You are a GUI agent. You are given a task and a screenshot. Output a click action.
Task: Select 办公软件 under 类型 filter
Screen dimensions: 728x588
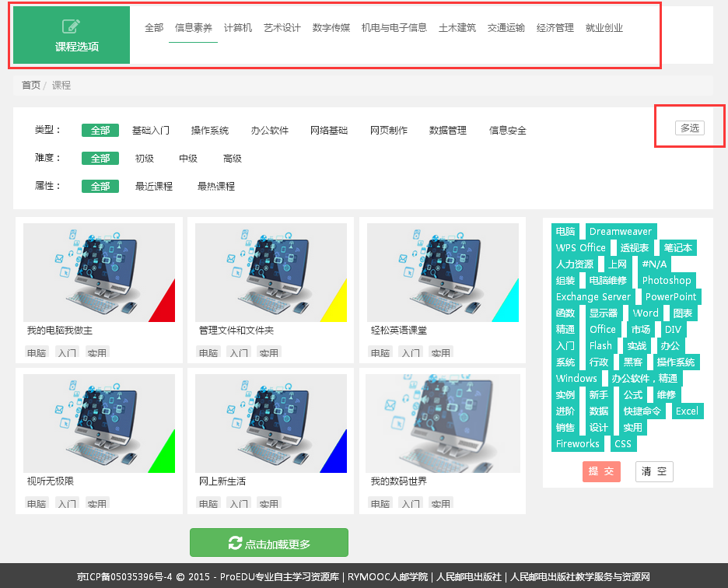pyautogui.click(x=268, y=130)
